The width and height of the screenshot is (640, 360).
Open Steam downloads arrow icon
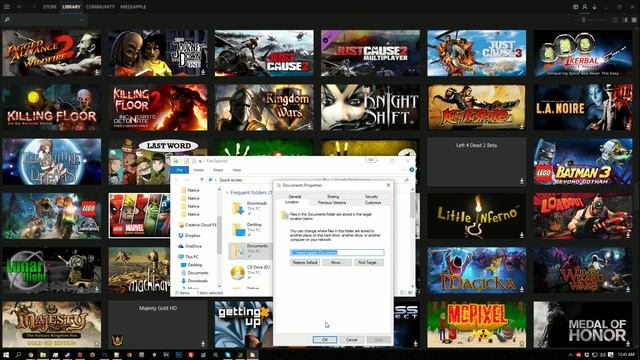click(594, 7)
